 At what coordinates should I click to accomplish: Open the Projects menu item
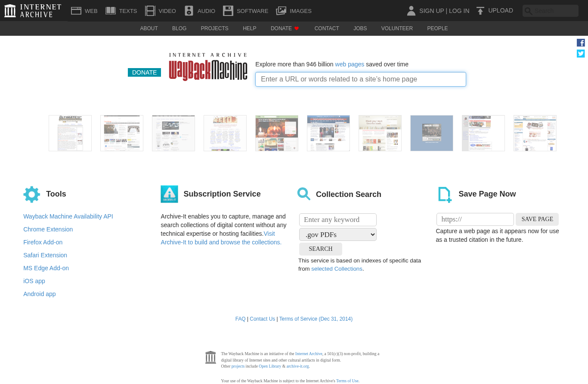(x=215, y=28)
